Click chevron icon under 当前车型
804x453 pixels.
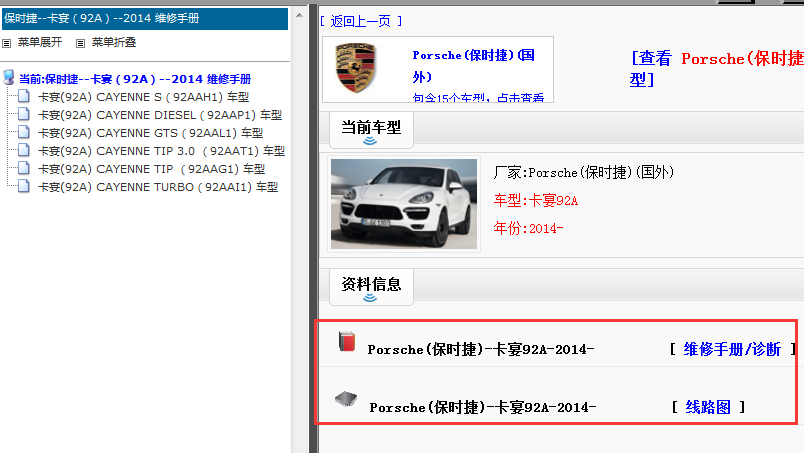[x=370, y=141]
